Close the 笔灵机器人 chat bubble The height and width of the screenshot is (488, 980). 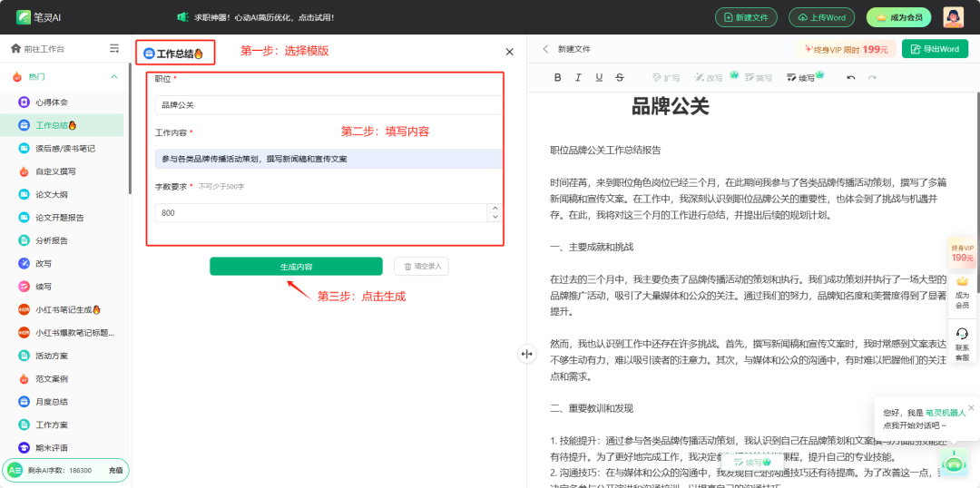(971, 406)
